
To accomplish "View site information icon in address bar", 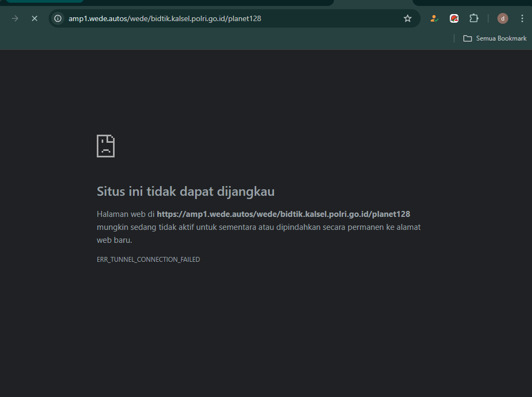I will coord(58,18).
